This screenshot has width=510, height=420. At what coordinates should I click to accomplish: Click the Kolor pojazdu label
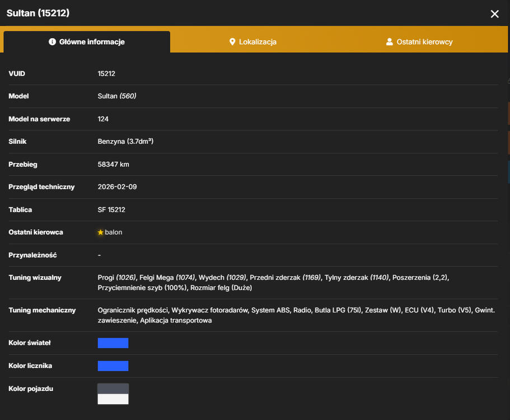(31, 389)
